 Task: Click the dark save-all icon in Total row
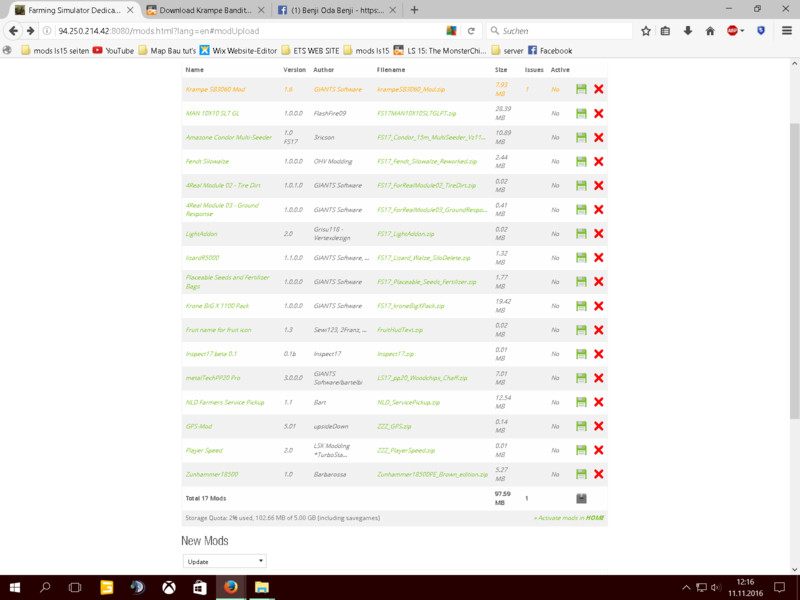click(581, 497)
